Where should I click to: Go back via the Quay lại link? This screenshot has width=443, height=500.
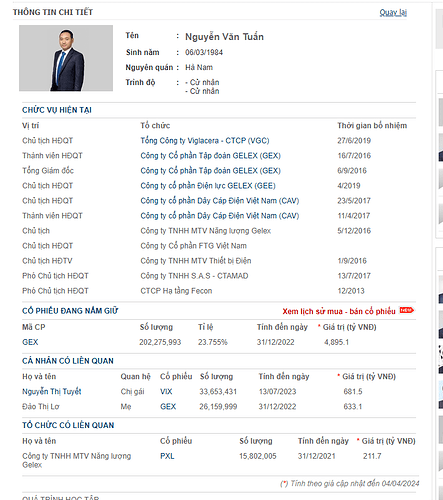coord(393,13)
